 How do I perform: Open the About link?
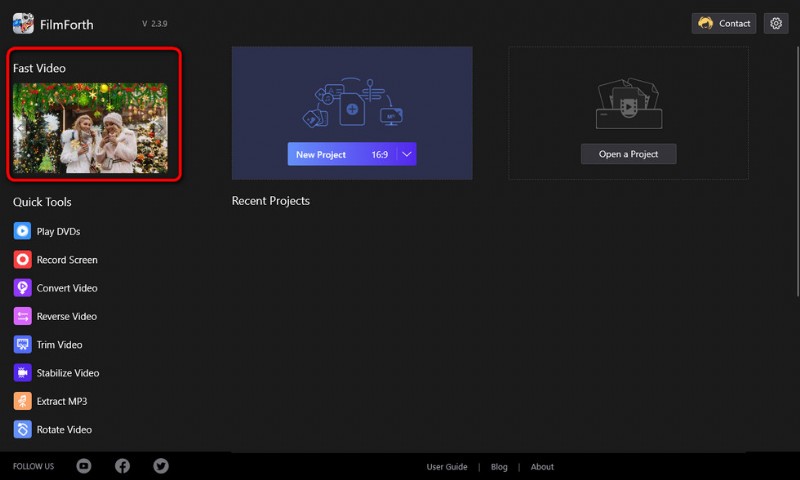(x=542, y=467)
